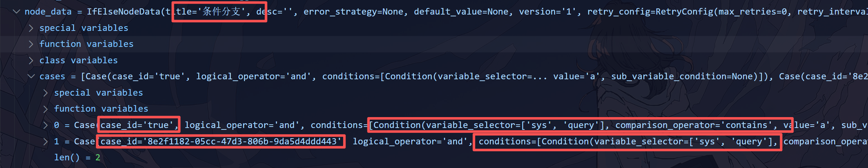Expand function variables under cases

pos(46,109)
